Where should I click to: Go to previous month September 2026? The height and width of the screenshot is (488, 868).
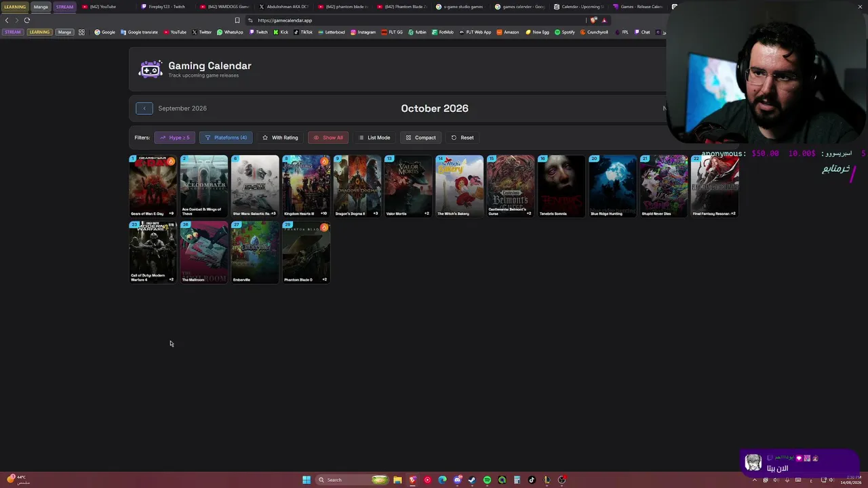(x=144, y=108)
